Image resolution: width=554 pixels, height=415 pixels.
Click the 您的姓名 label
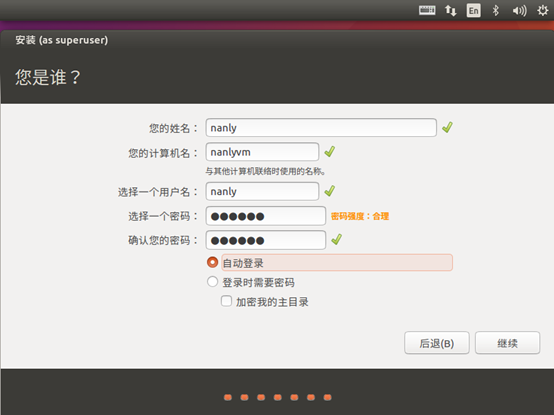173,128
